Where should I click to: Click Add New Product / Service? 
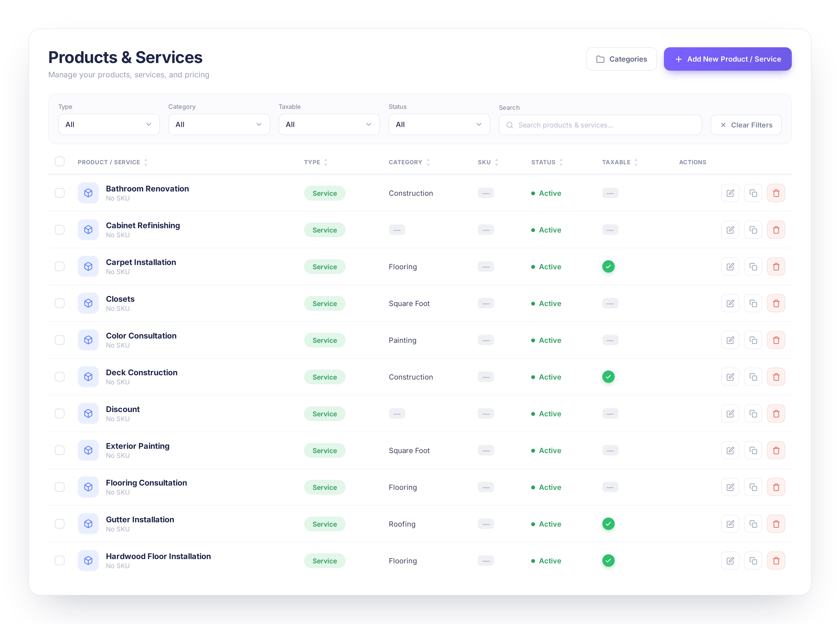728,59
